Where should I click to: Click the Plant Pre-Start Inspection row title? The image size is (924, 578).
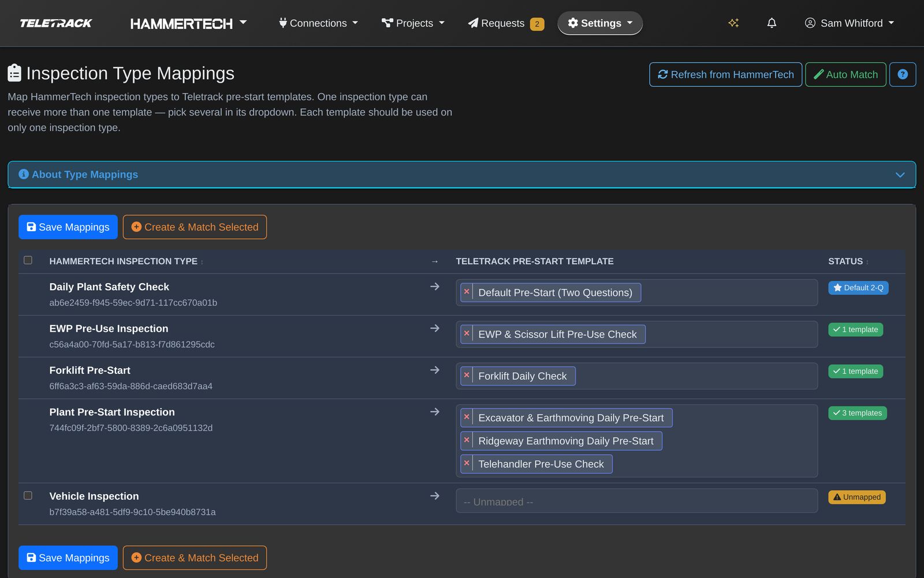tap(112, 412)
